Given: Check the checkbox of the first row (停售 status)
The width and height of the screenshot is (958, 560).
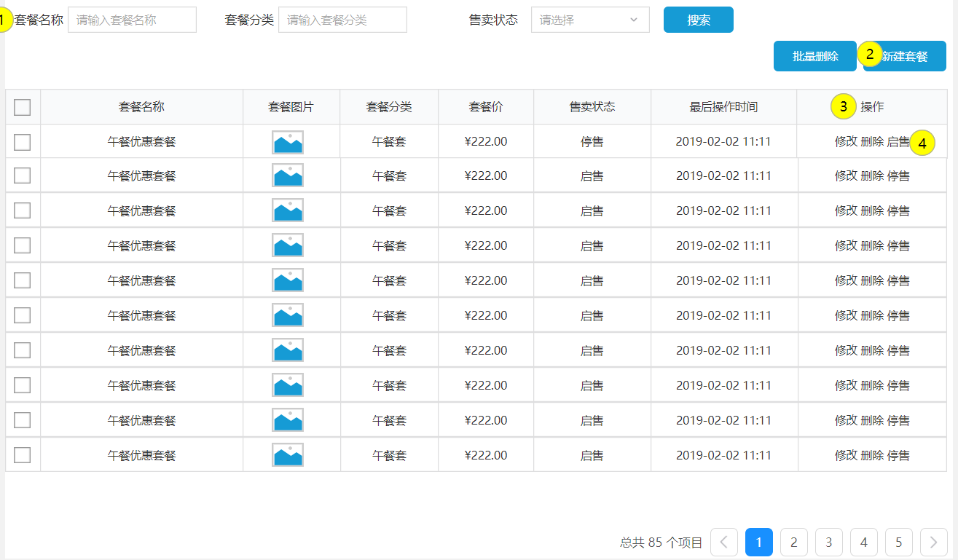Looking at the screenshot, I should 23,142.
